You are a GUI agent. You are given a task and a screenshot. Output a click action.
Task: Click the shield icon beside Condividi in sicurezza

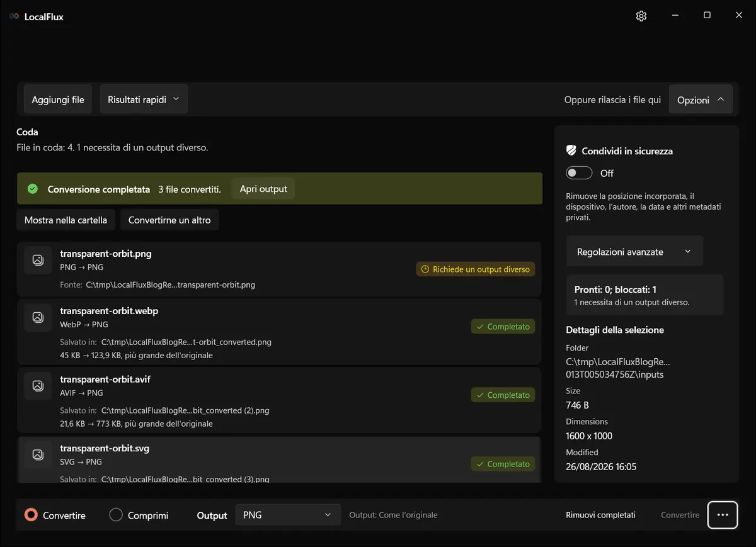coord(571,150)
